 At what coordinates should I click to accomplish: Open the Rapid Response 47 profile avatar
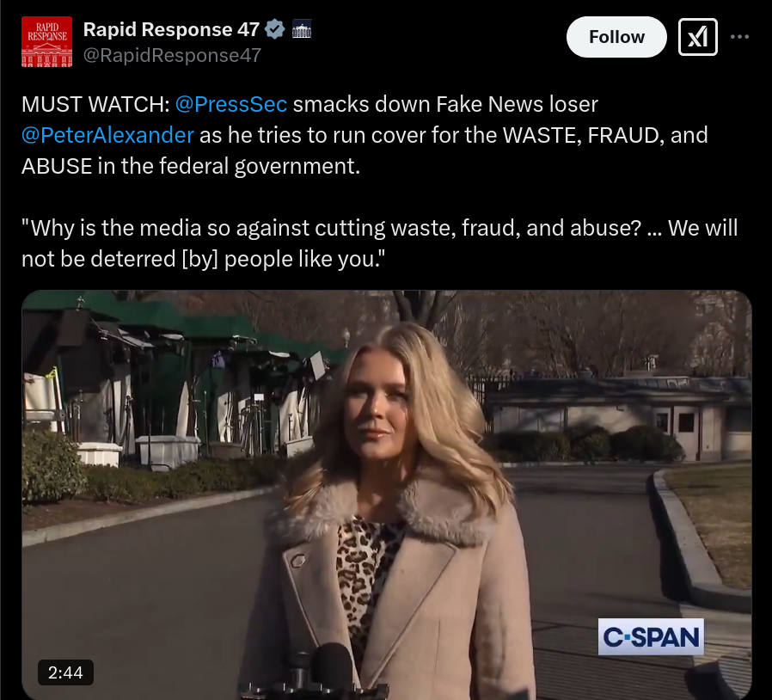pyautogui.click(x=46, y=42)
